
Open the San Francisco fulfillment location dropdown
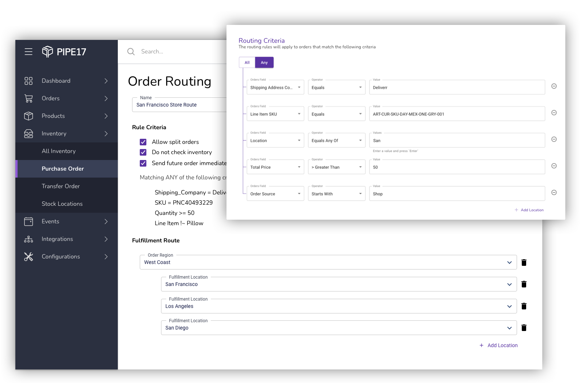pos(339,284)
